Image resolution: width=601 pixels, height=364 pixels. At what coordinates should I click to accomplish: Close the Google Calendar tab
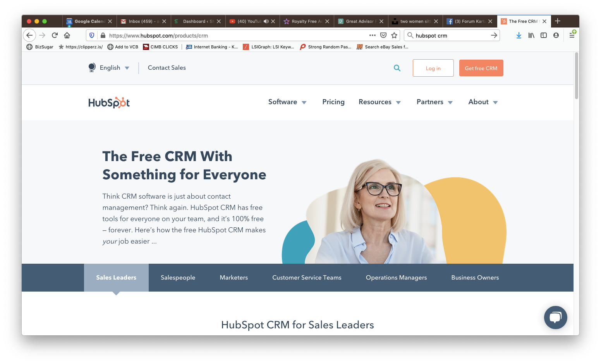[x=110, y=21]
